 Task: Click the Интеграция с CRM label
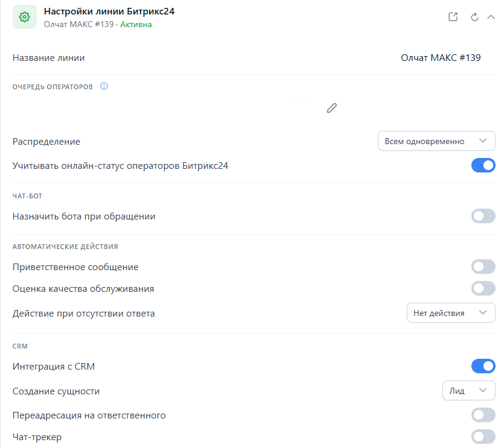[x=54, y=367]
